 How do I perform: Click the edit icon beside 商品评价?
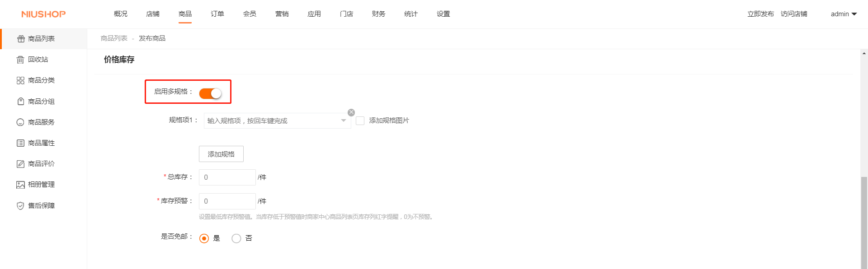click(20, 164)
